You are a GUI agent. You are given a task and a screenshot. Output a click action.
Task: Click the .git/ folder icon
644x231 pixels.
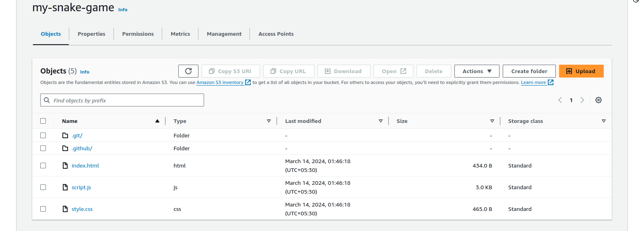click(x=65, y=135)
